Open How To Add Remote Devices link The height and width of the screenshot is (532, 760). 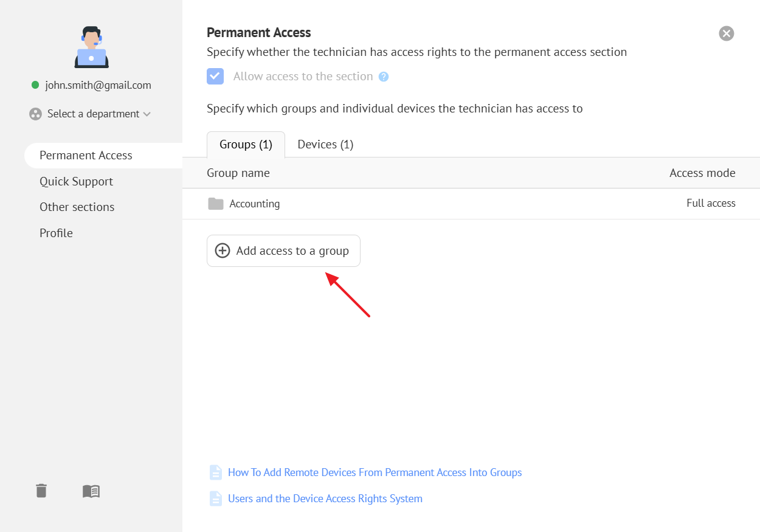coord(375,472)
